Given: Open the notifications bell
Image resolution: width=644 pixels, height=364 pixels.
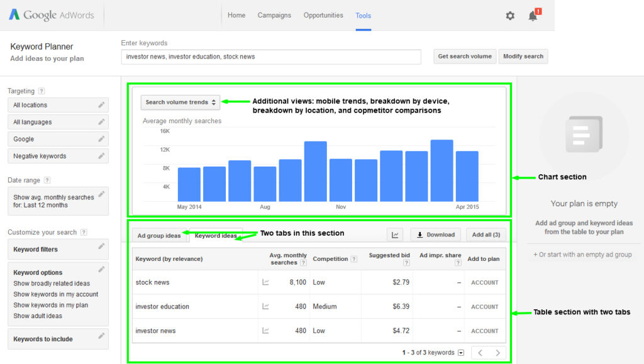Looking at the screenshot, I should click(x=533, y=16).
